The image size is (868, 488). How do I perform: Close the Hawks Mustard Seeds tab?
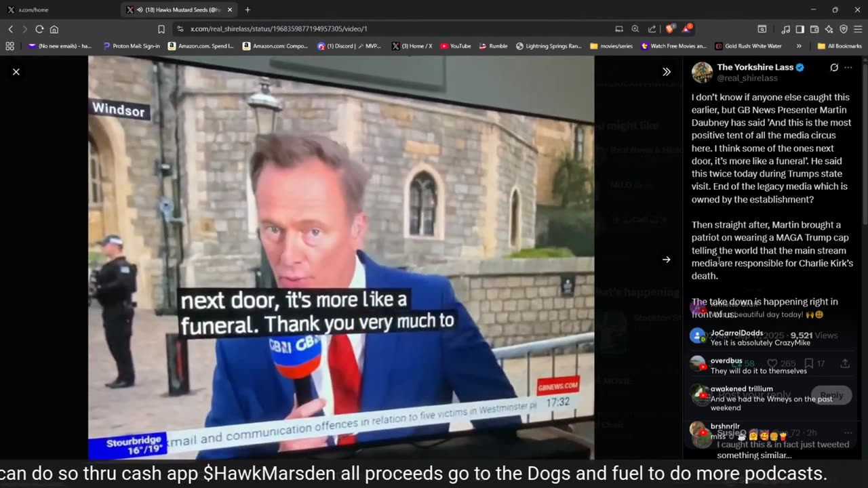click(230, 9)
